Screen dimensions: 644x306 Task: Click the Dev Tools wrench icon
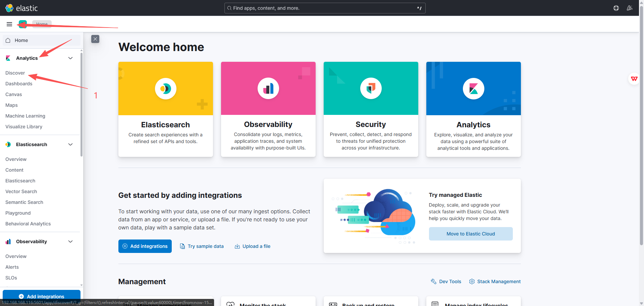[x=434, y=281]
